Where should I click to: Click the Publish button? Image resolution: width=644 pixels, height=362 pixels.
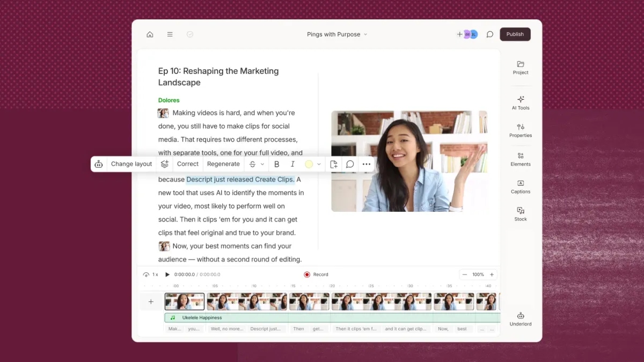515,34
